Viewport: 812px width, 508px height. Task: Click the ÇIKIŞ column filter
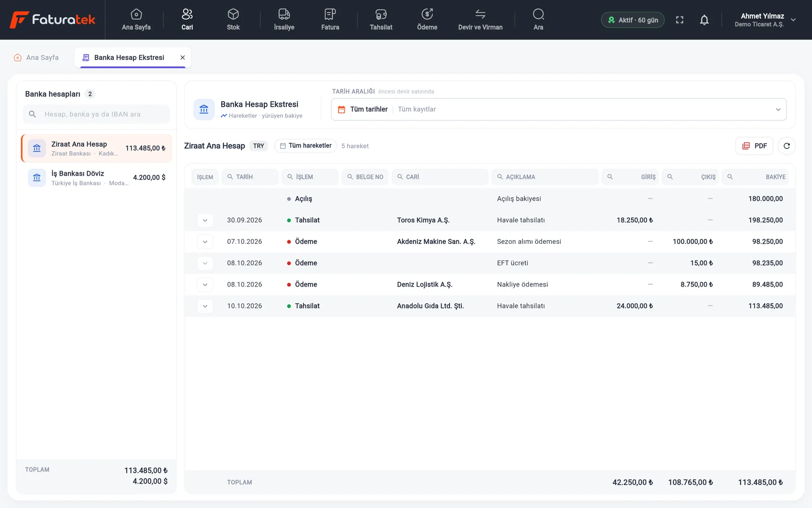[690, 177]
